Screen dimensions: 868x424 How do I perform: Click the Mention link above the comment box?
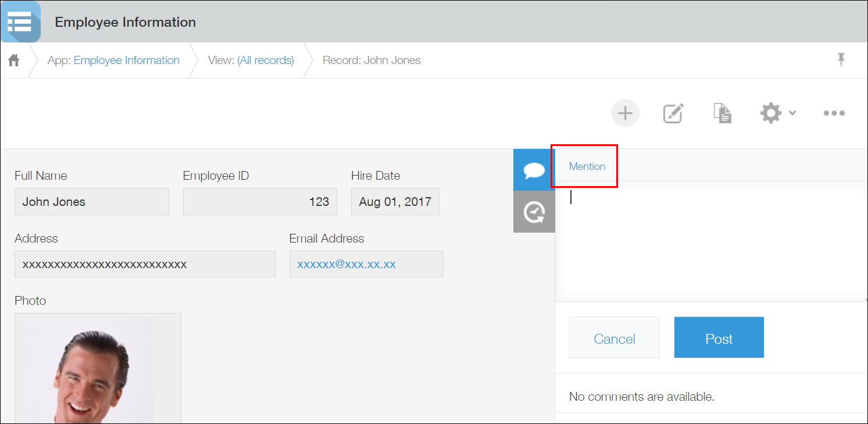[x=586, y=166]
